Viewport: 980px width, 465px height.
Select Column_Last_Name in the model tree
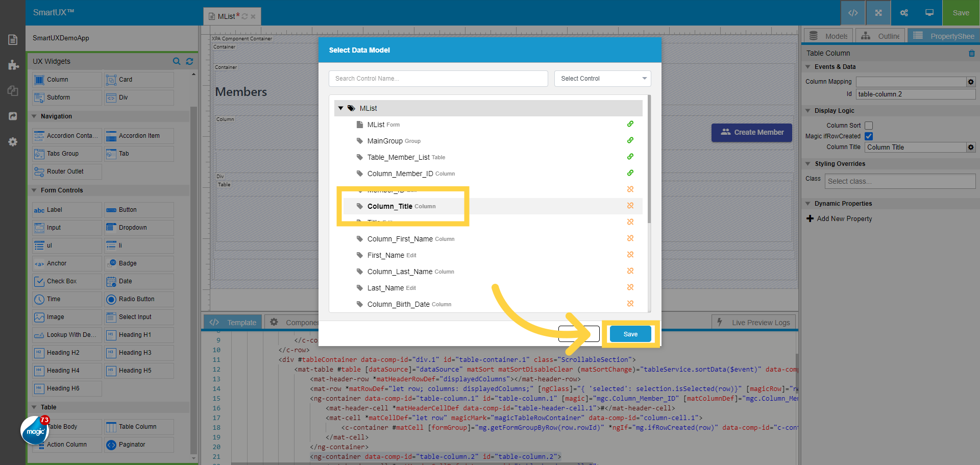point(400,272)
